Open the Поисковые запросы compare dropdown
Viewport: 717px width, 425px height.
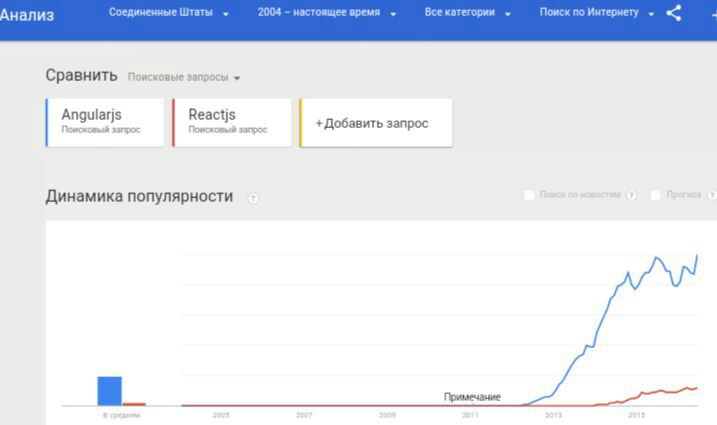coord(184,77)
